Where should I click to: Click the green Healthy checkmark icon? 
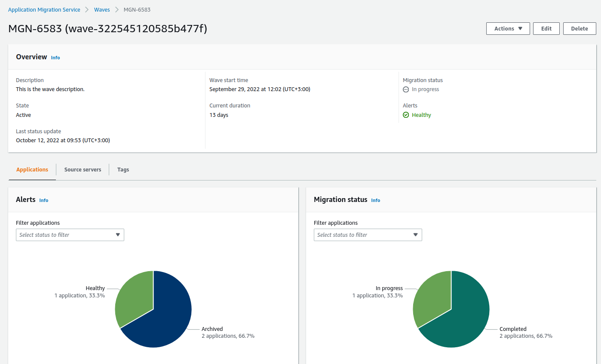[x=406, y=115]
